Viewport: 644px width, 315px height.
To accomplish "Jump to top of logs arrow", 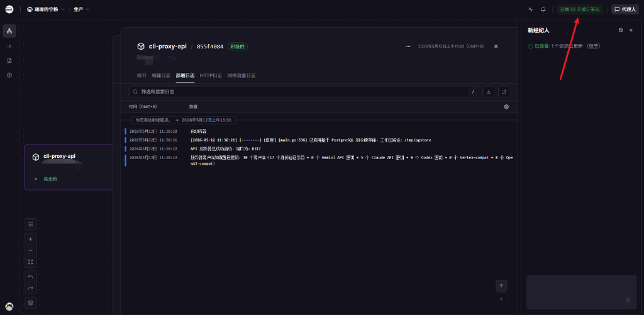I will click(501, 285).
